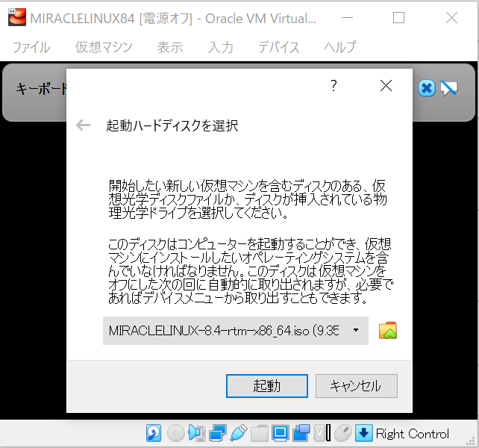Open the ファイル menu
This screenshot has width=479, height=448.
31,47
